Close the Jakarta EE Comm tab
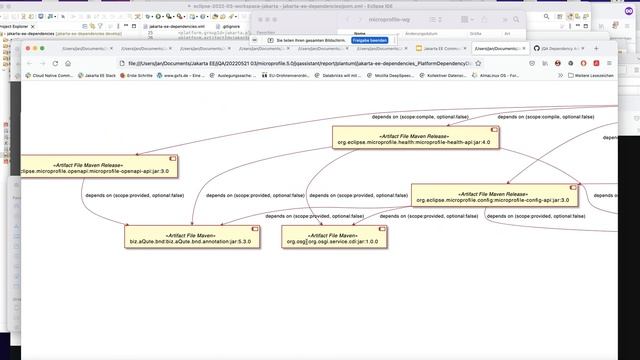The image size is (640, 360). 465,48
